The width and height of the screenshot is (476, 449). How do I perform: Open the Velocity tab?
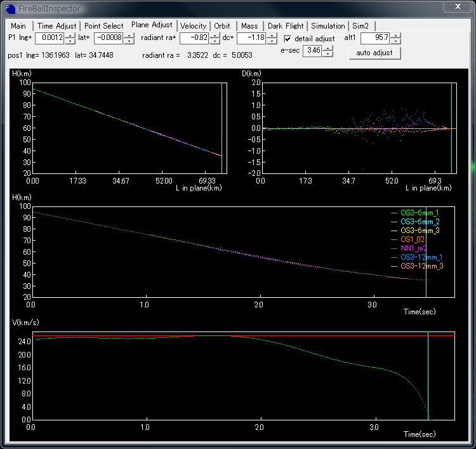pos(193,26)
